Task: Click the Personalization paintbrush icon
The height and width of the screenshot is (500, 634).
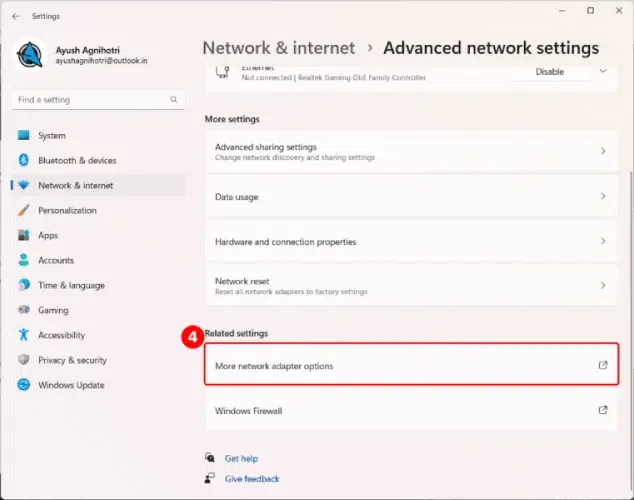Action: (24, 210)
